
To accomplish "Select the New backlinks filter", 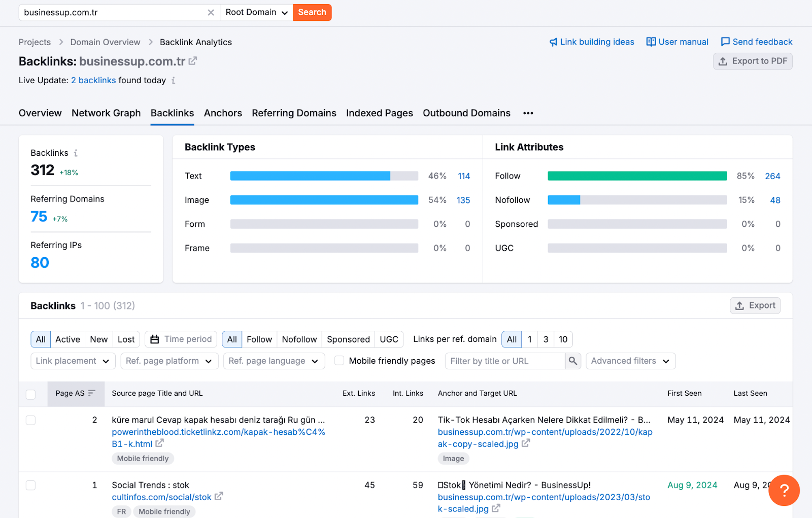I will point(99,339).
